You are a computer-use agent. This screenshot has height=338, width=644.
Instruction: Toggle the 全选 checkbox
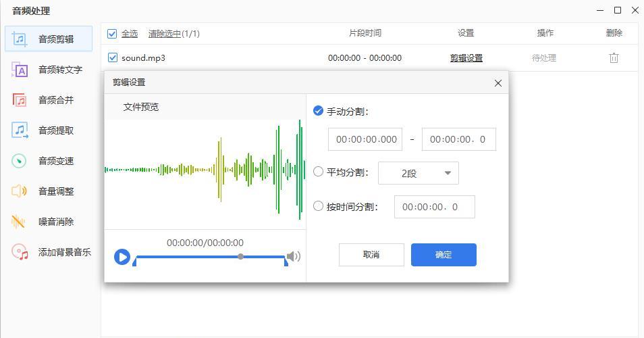(112, 33)
